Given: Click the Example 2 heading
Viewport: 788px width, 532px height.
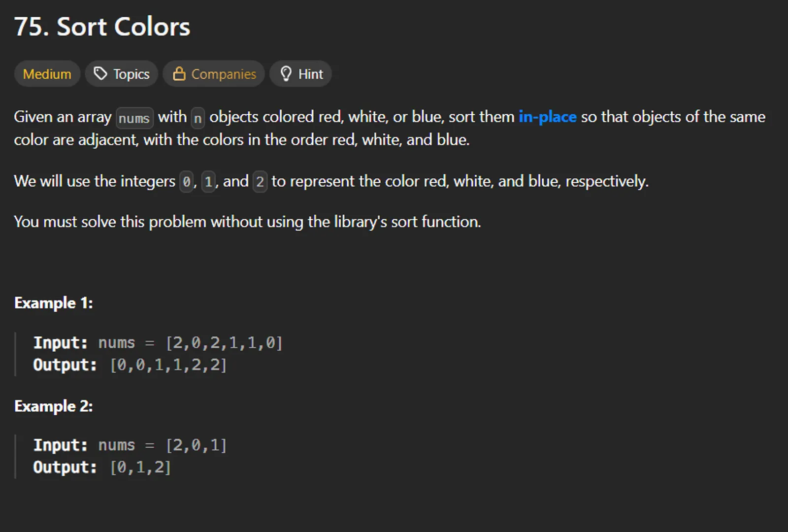Looking at the screenshot, I should point(54,406).
